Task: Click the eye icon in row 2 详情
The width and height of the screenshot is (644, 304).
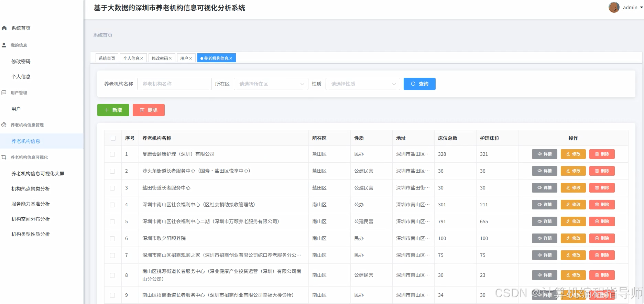Action: point(540,171)
